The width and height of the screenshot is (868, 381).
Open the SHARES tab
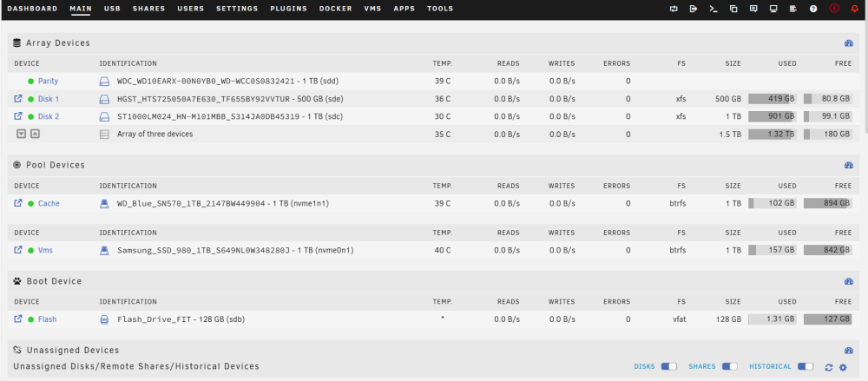pyautogui.click(x=149, y=9)
